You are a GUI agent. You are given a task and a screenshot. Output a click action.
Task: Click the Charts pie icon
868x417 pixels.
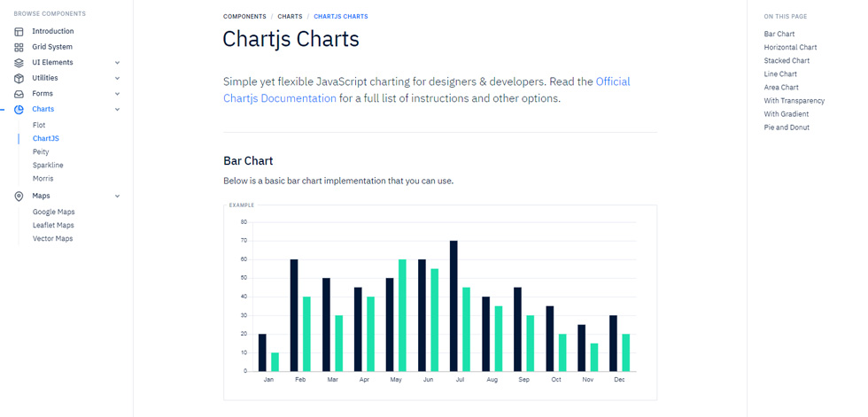pyautogui.click(x=19, y=110)
